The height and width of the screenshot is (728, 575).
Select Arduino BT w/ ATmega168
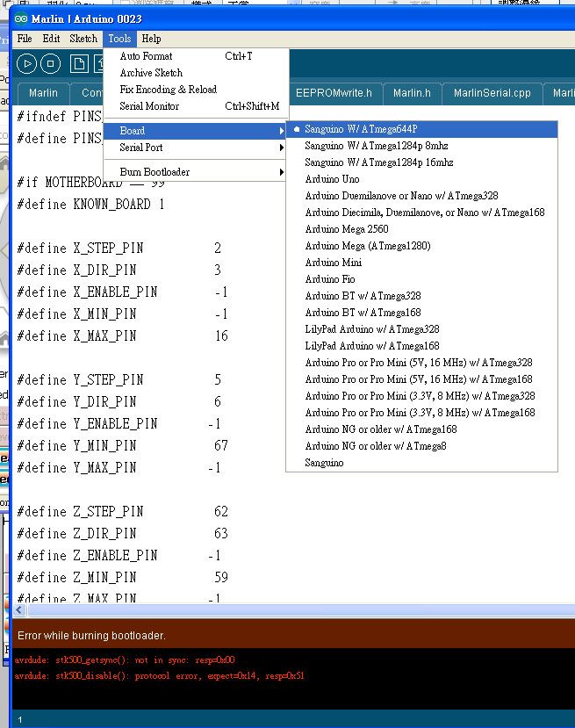click(422, 313)
